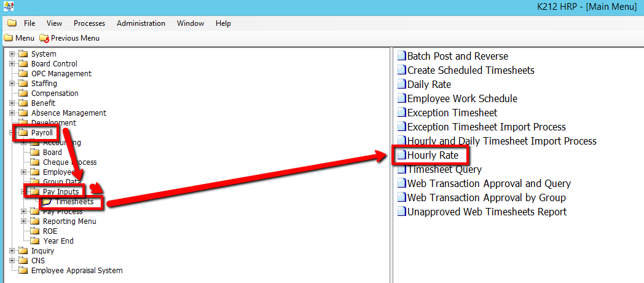This screenshot has width=644, height=283.
Task: Select the OPC Management tree item
Action: pos(61,74)
